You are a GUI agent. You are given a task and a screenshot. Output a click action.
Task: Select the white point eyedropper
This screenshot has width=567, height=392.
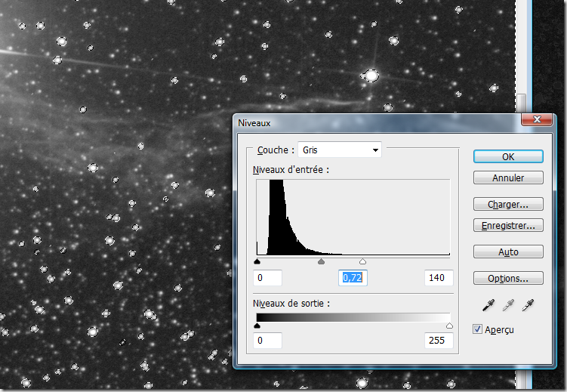526,305
